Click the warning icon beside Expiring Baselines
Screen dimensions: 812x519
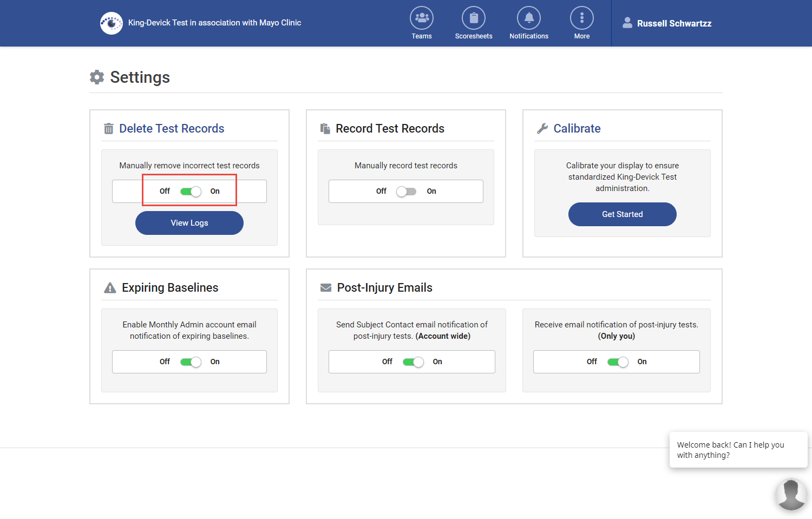(x=110, y=287)
